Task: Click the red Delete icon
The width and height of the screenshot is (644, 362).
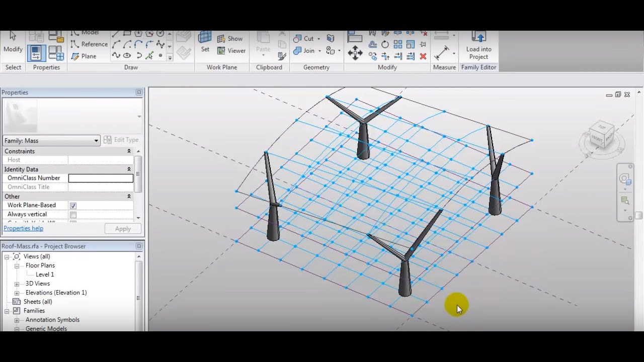Action: point(423,56)
